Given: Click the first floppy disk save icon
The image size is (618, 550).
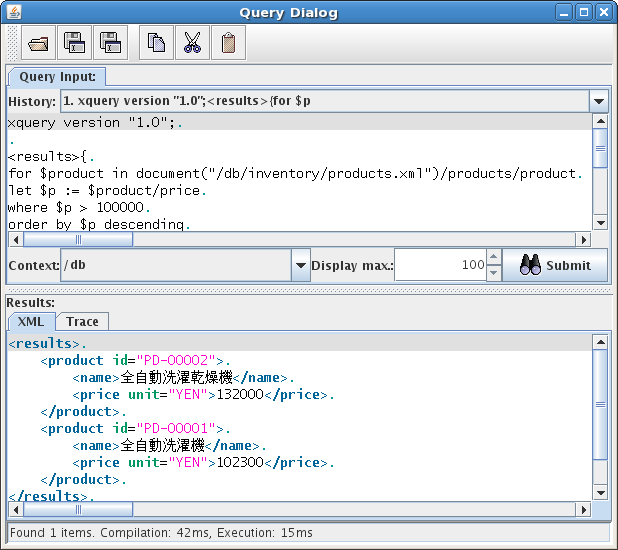Looking at the screenshot, I should pos(75,43).
